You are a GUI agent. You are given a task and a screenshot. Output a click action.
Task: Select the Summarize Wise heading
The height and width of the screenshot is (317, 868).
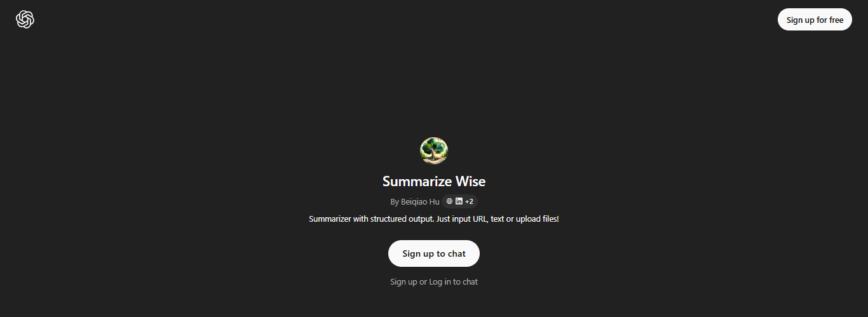[434, 181]
